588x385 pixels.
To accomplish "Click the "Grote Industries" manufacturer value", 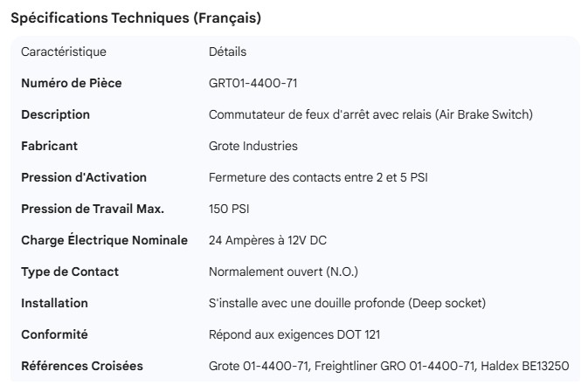I will pyautogui.click(x=253, y=147).
